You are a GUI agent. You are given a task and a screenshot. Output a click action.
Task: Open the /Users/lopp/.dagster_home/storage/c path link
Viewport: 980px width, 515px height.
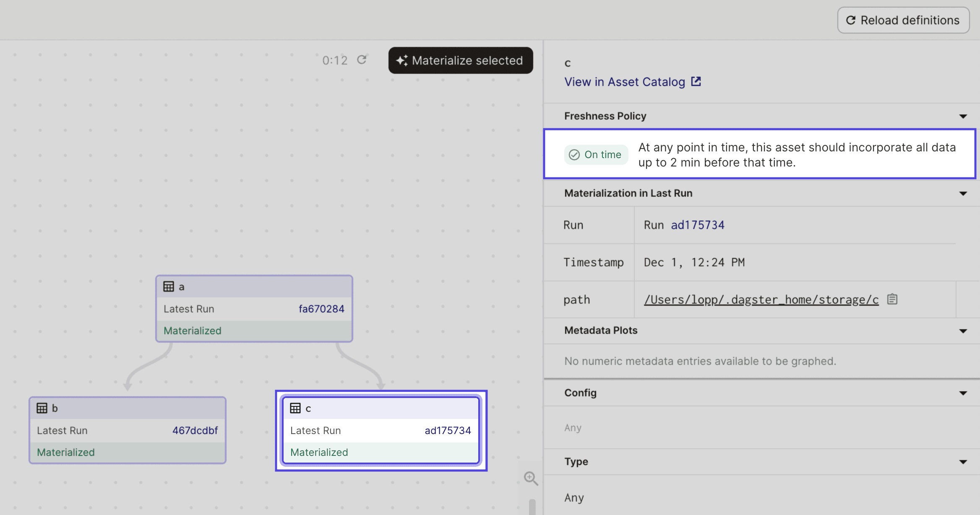761,299
